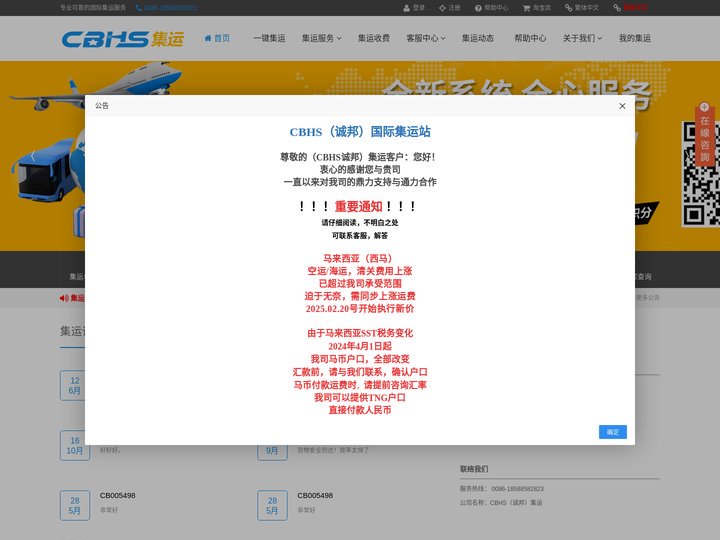Open 帮助中心 in the main navigation
The width and height of the screenshot is (720, 540).
[530, 38]
